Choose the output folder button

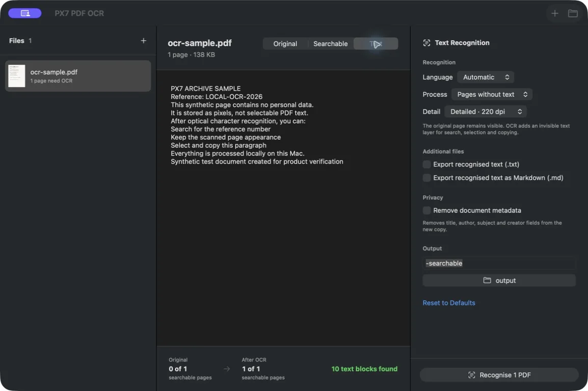pos(499,281)
